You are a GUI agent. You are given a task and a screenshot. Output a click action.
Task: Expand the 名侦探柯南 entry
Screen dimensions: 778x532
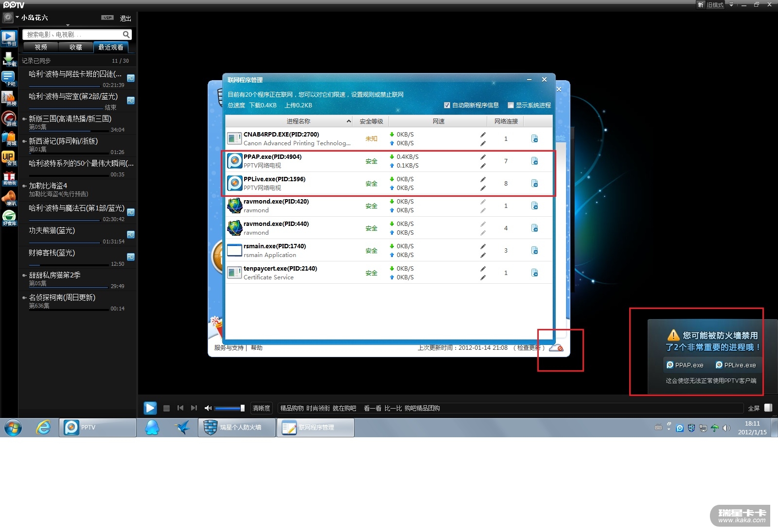pyautogui.click(x=24, y=297)
